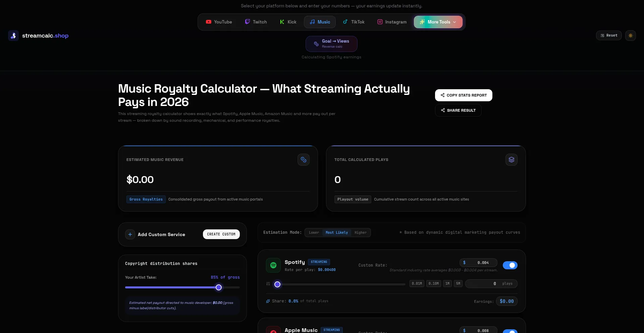Click Copy Stats Report button

coord(464,95)
